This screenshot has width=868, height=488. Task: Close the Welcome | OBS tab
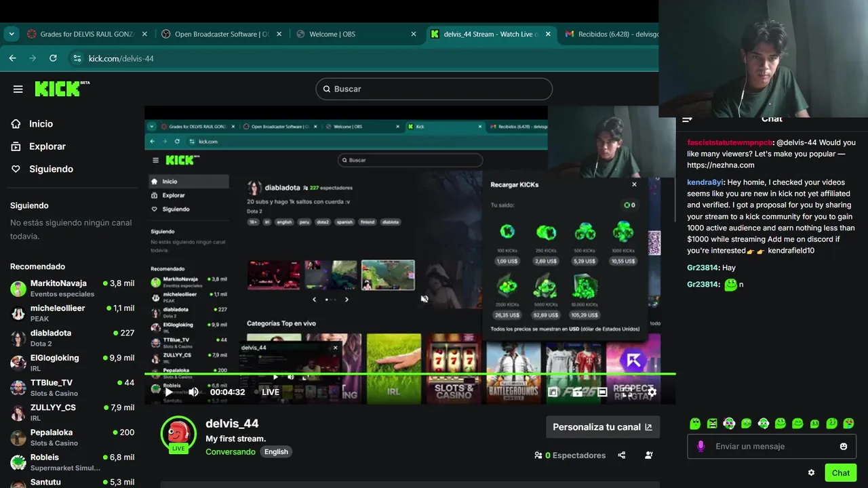[414, 34]
